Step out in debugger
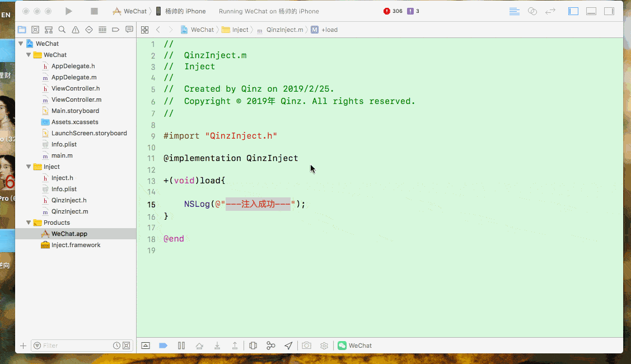The image size is (631, 364). click(235, 346)
